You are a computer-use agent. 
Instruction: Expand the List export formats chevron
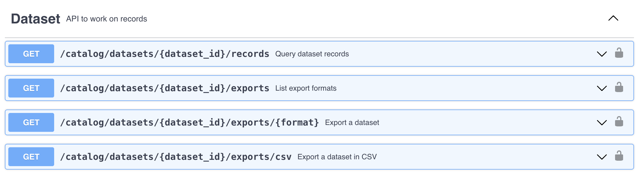(602, 88)
